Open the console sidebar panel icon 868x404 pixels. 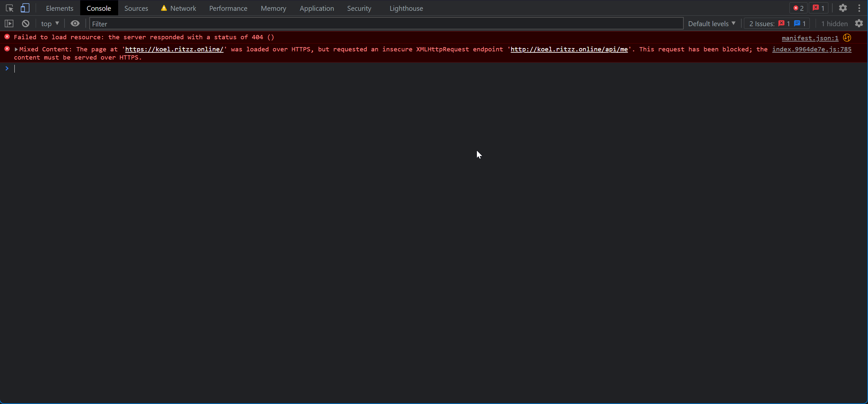point(9,23)
